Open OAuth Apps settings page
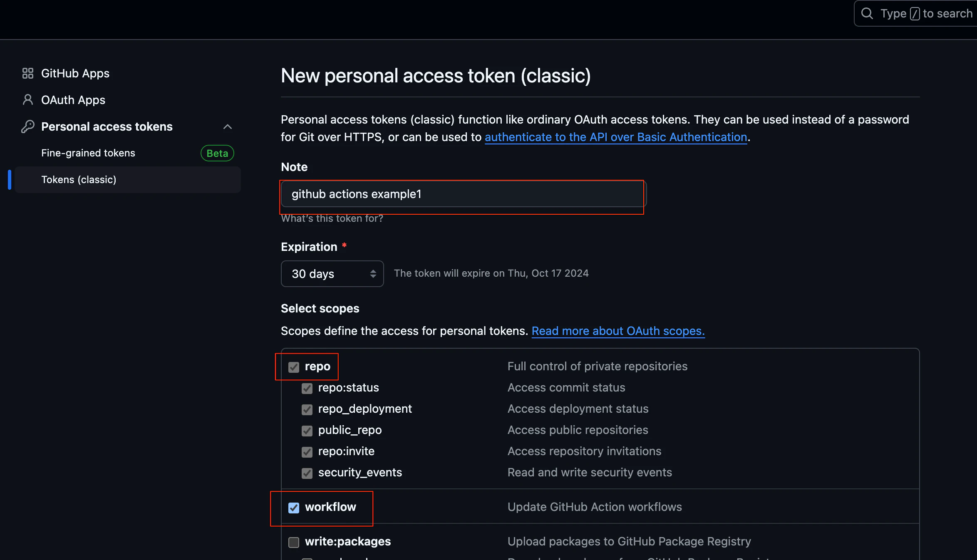The height and width of the screenshot is (560, 977). coord(73,100)
